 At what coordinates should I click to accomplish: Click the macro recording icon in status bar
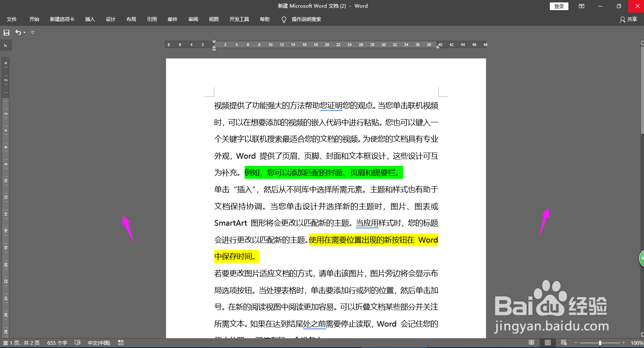121,343
